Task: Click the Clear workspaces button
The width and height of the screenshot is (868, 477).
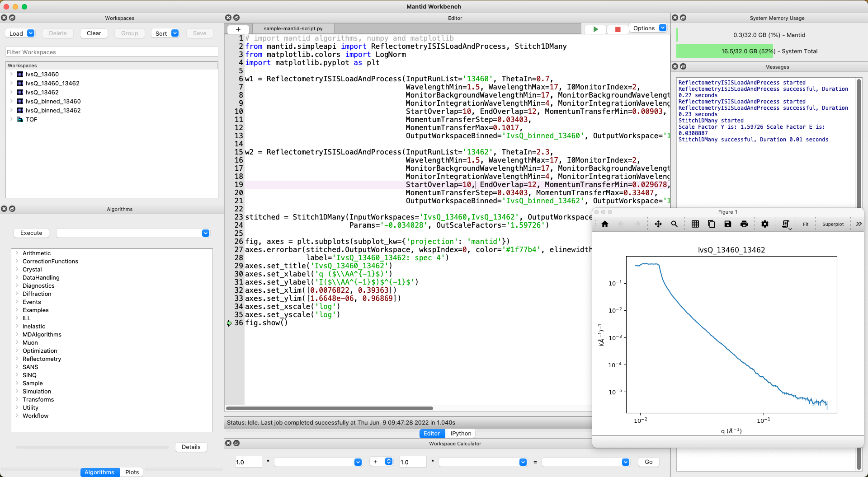Action: pyautogui.click(x=94, y=33)
